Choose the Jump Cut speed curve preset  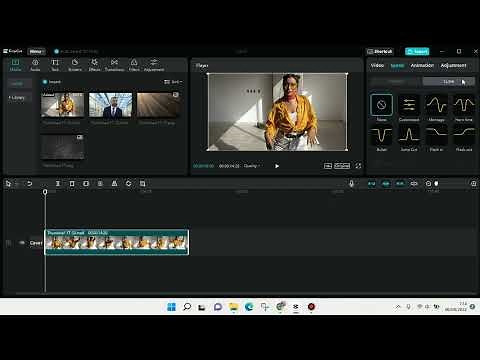pos(409,138)
